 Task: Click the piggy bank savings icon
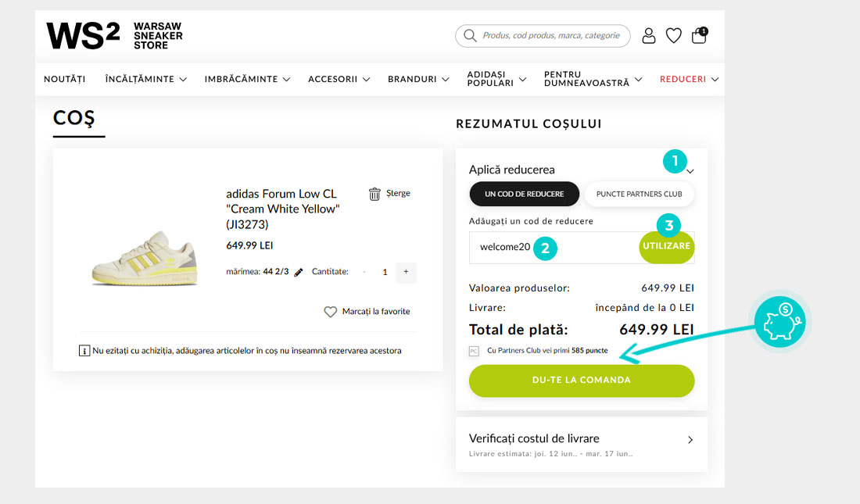click(x=781, y=323)
